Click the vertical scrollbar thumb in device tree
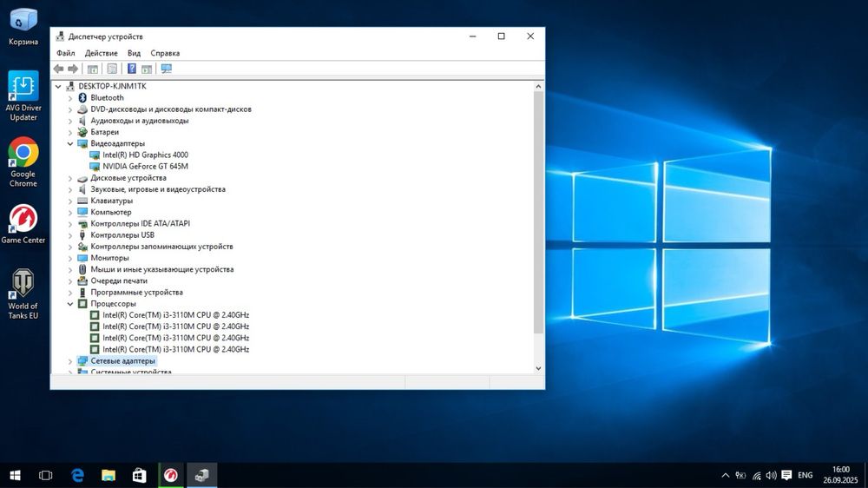The width and height of the screenshot is (868, 488). coord(539,213)
